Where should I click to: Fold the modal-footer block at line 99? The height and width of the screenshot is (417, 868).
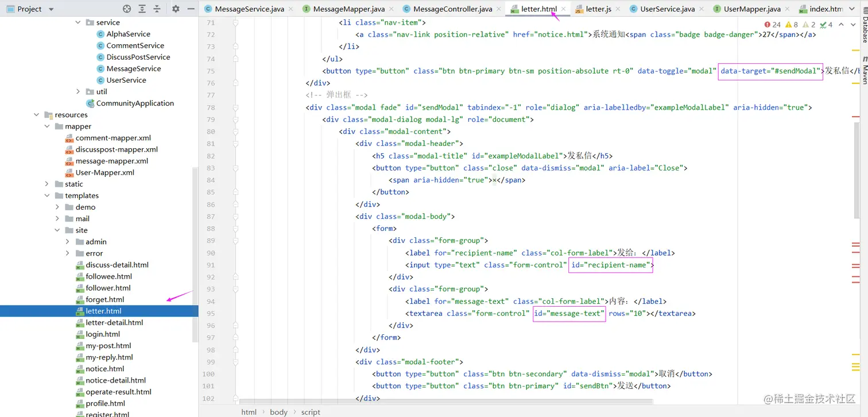click(x=235, y=362)
